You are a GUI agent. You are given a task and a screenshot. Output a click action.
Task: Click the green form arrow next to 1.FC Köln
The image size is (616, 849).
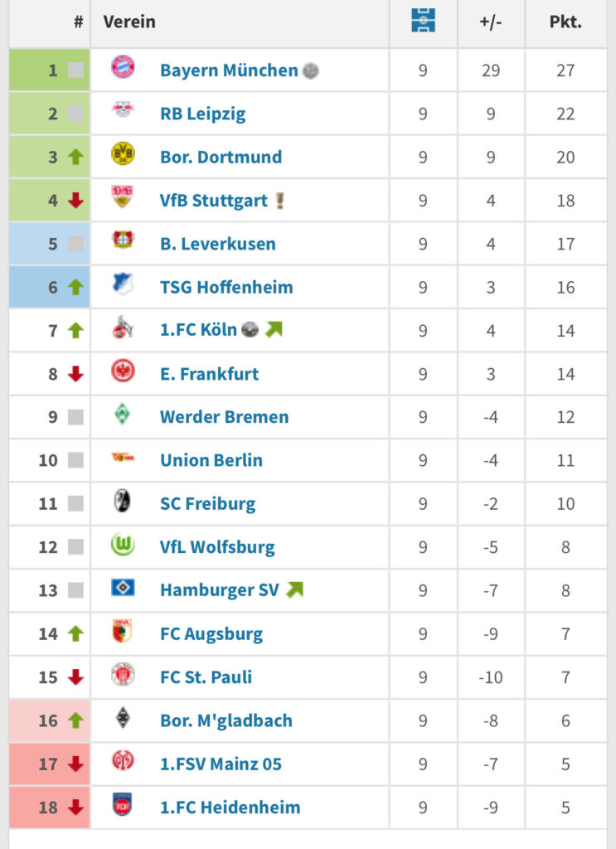click(x=274, y=330)
